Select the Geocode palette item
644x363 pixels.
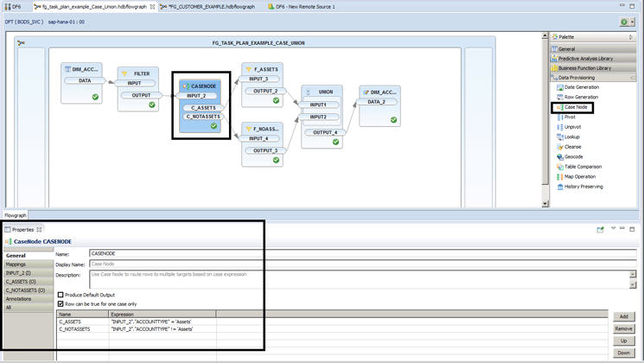tap(573, 156)
